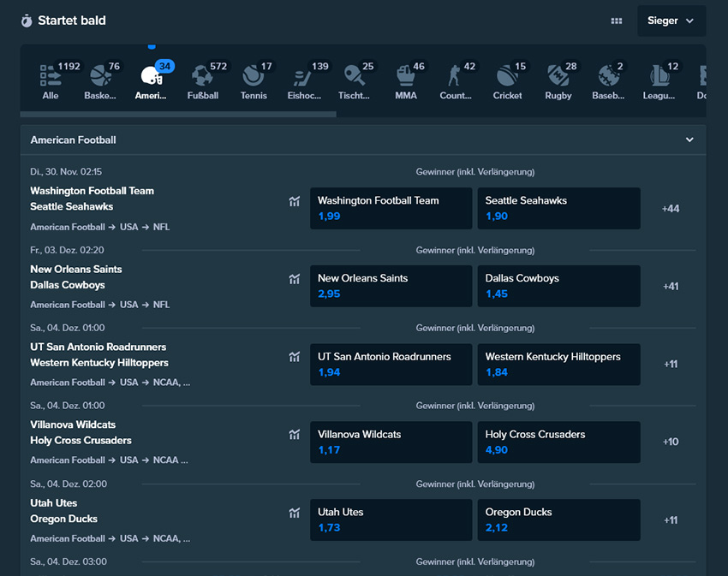Select the Tennis category icon

tap(253, 75)
